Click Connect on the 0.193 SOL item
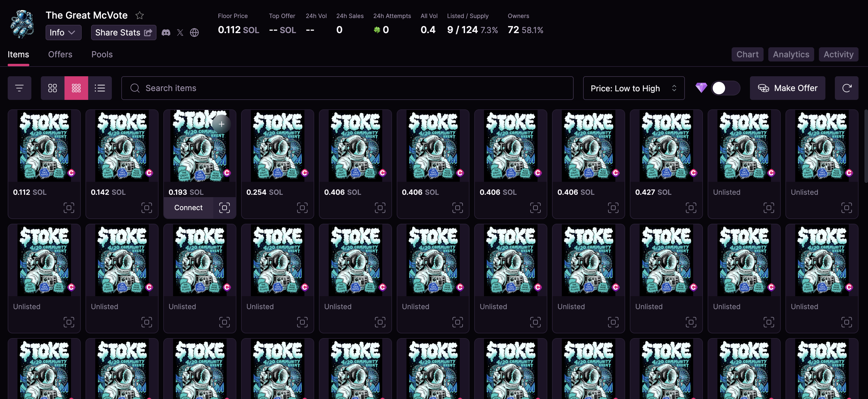Viewport: 868px width, 399px height. coord(188,208)
